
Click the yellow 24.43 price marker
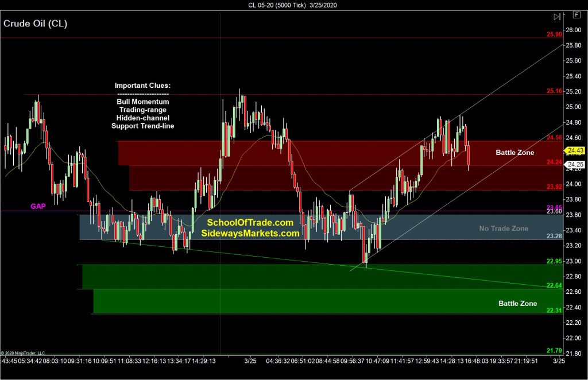click(x=575, y=150)
